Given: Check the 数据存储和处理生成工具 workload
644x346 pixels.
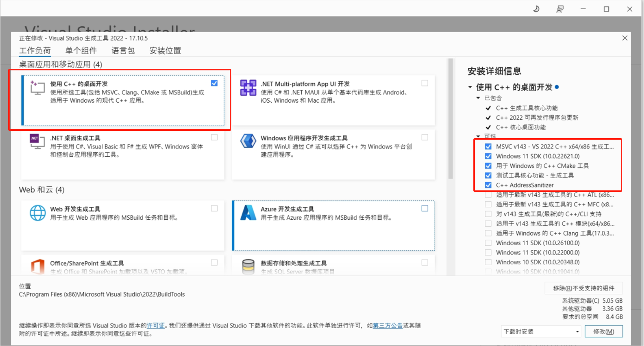Looking at the screenshot, I should [425, 262].
